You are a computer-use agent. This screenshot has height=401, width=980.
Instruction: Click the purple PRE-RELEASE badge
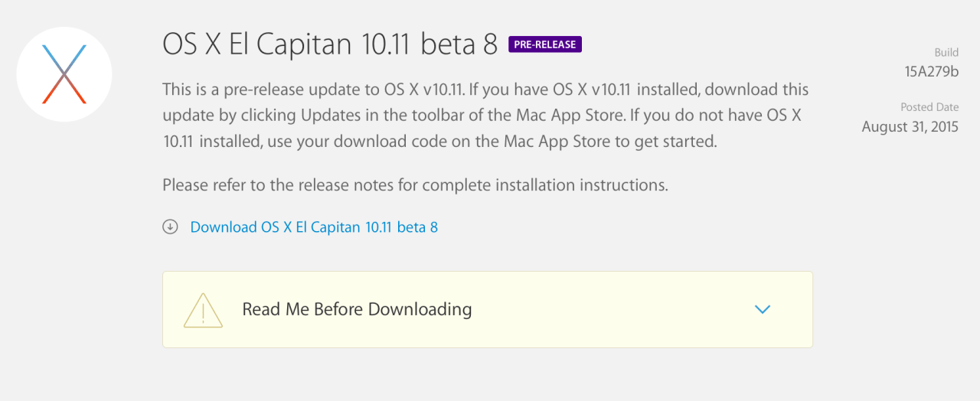tap(545, 44)
